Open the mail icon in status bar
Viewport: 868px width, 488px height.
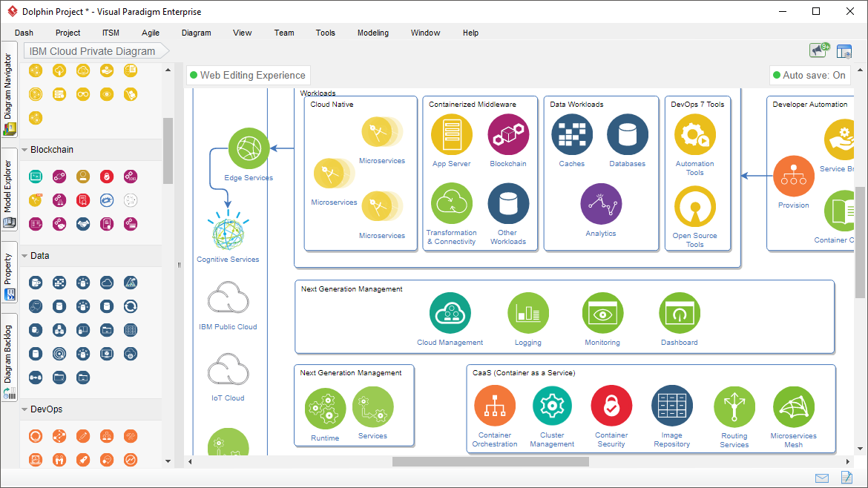822,478
